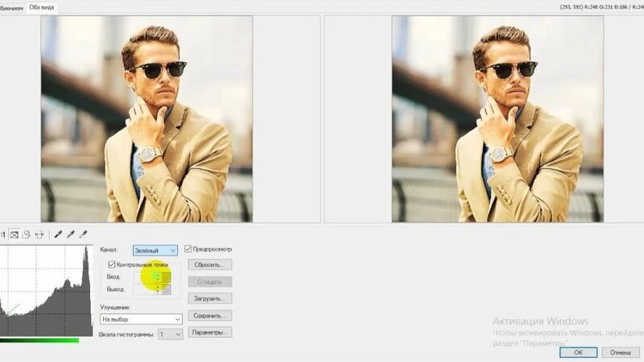This screenshot has height=362, width=644.
Task: Pick the gray point eyedropper
Action: [71, 234]
